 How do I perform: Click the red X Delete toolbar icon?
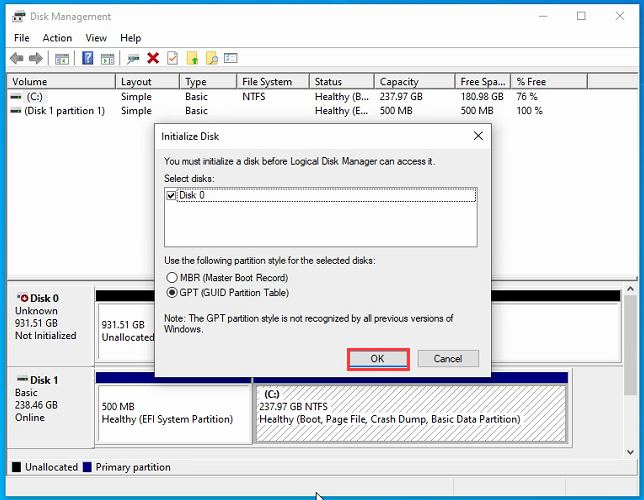point(153,58)
